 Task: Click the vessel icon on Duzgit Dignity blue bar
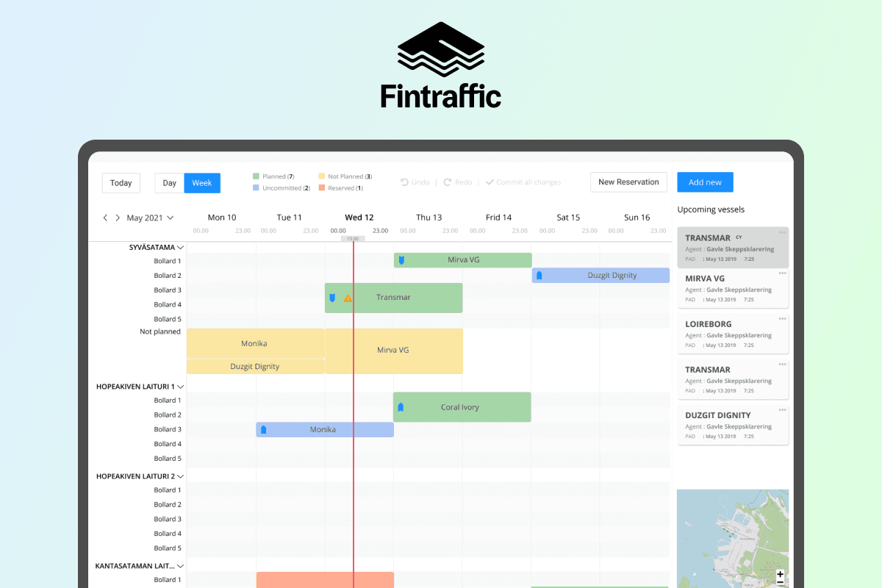539,276
